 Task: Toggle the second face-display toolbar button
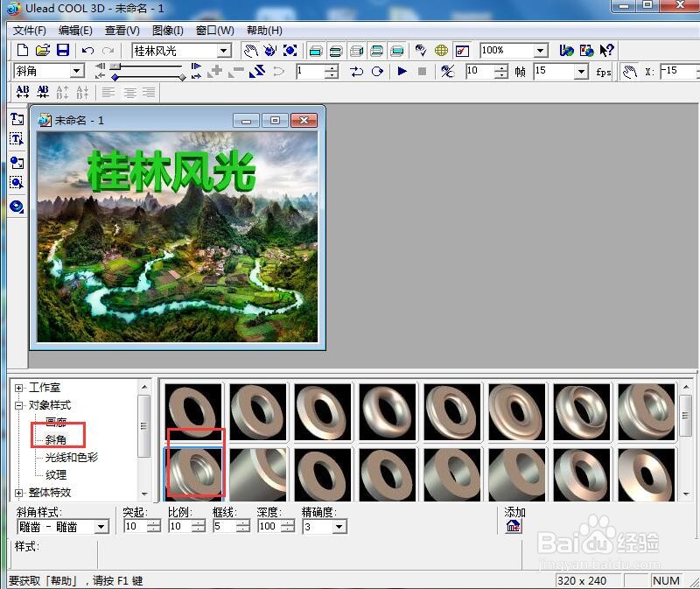coord(336,51)
